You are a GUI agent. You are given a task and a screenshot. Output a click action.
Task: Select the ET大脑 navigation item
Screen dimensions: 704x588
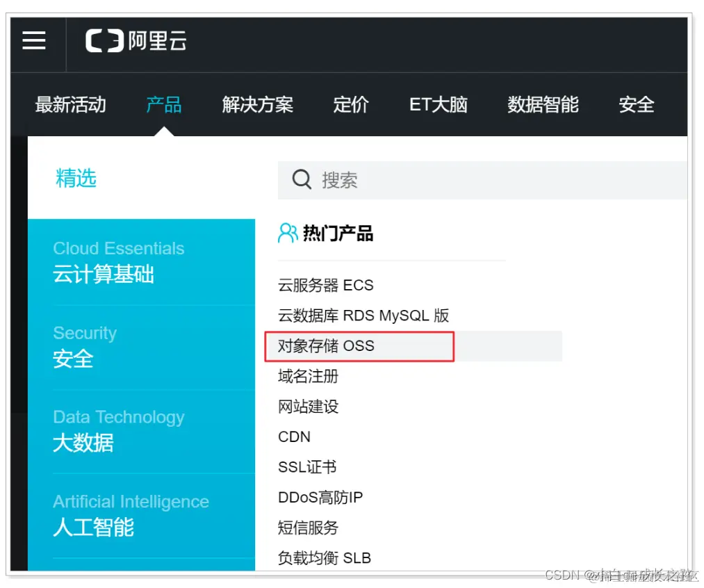(438, 105)
